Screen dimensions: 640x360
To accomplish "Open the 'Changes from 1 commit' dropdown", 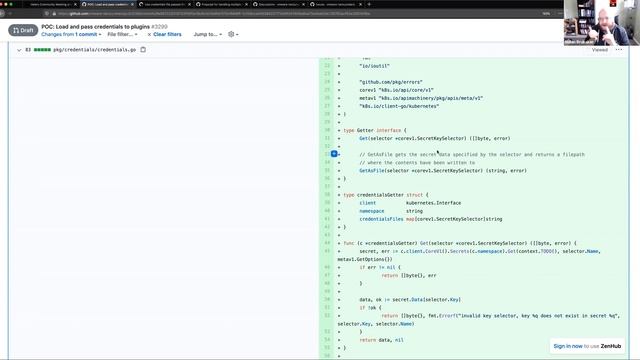I will click(71, 34).
